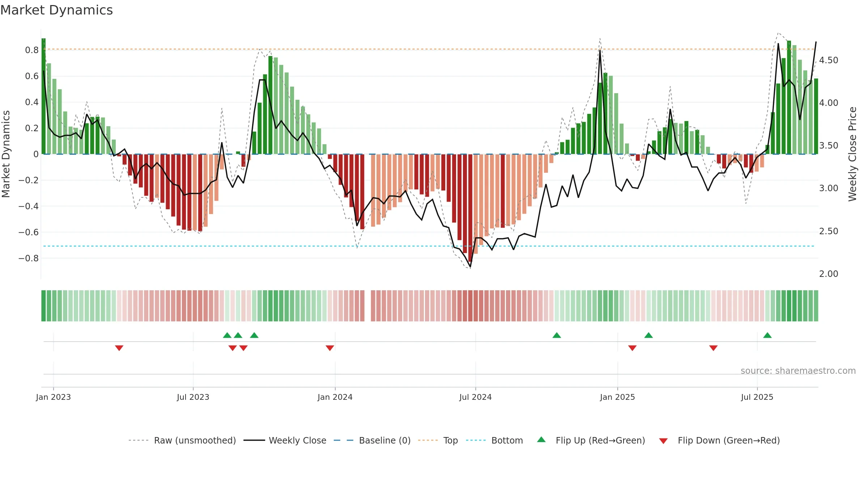Screen dimensions: 868x488
Task: Click the Jan 2024 axis label
Action: tap(335, 397)
